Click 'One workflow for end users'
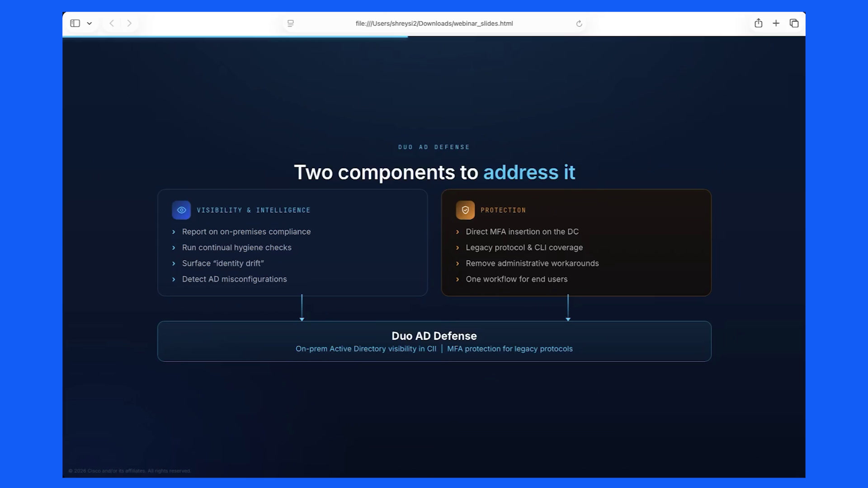868x488 pixels. pyautogui.click(x=517, y=279)
